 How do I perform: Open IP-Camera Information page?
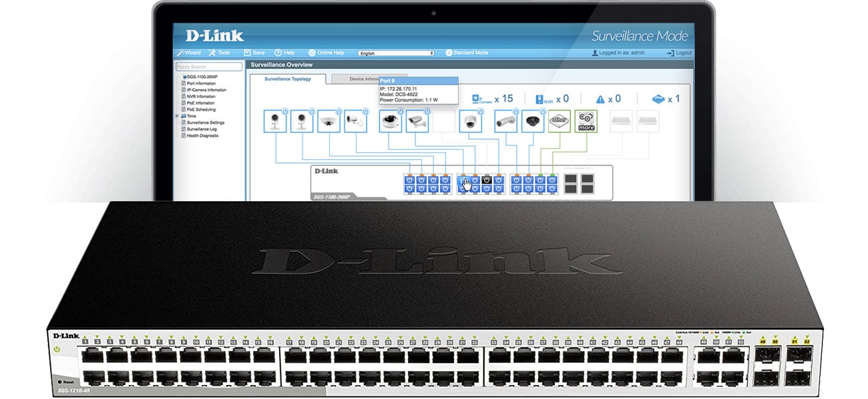(204, 90)
